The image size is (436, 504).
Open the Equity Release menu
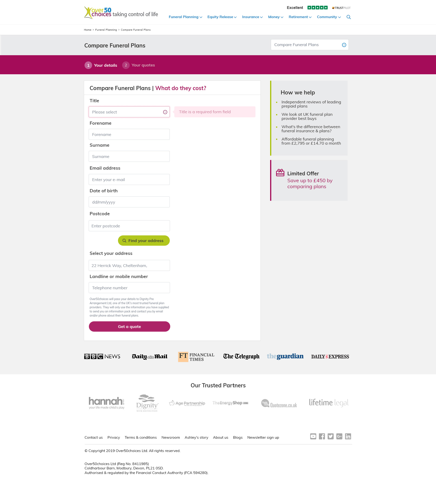click(x=222, y=17)
